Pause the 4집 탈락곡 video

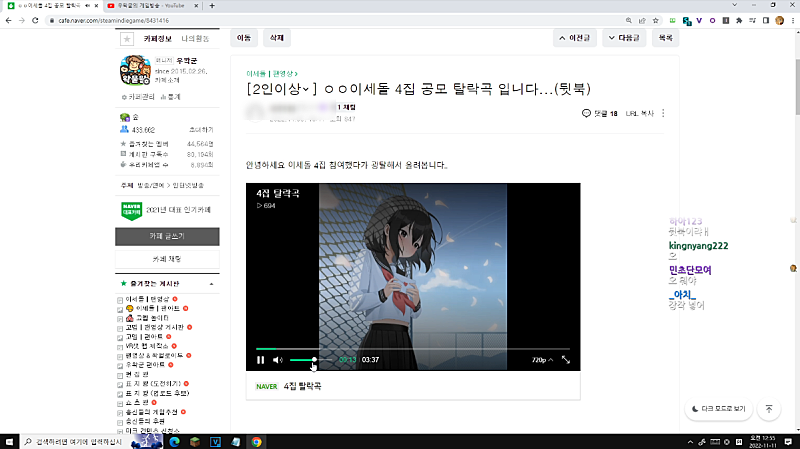[261, 360]
